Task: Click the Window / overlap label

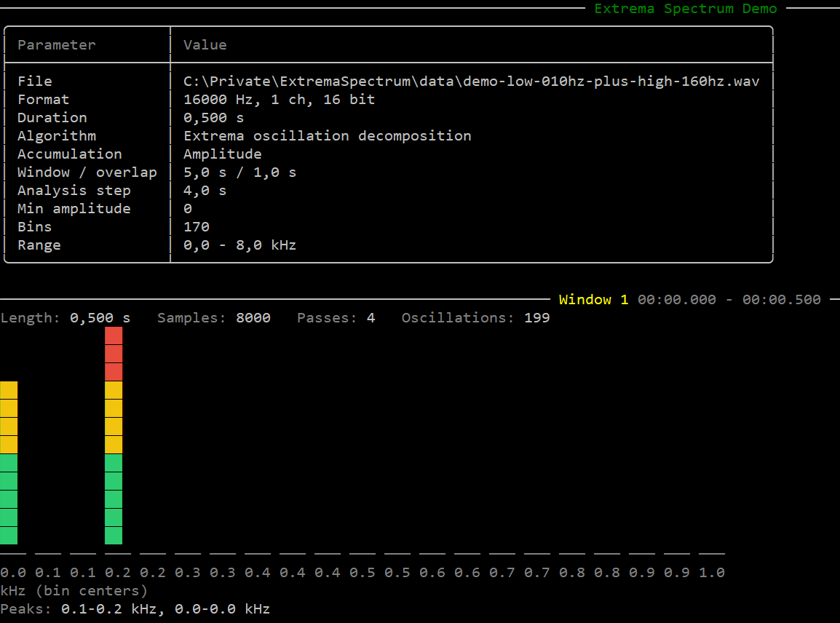Action: point(87,172)
